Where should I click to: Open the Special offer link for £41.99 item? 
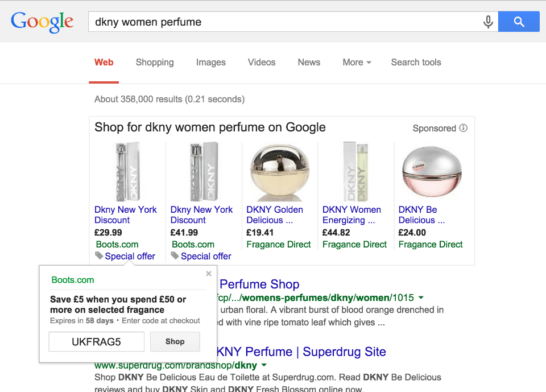[206, 256]
